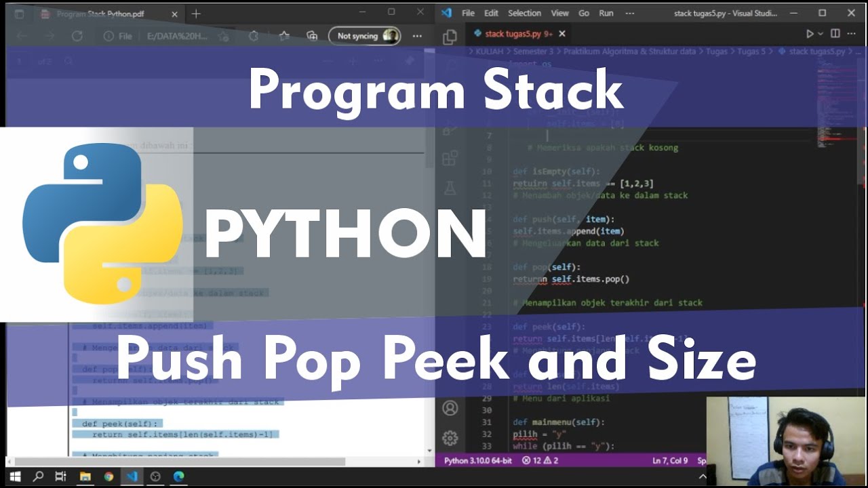Open the Manage gear icon in VS Code
Viewport: 868px width, 488px height.
(450, 438)
